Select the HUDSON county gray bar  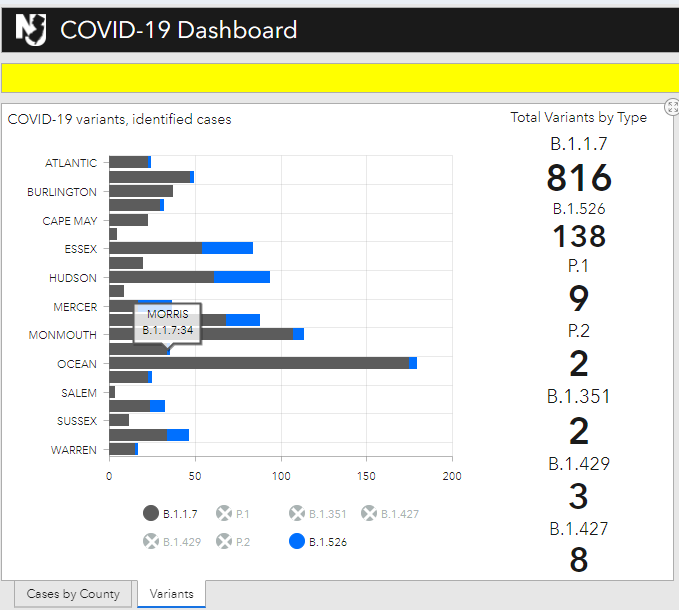[160, 277]
